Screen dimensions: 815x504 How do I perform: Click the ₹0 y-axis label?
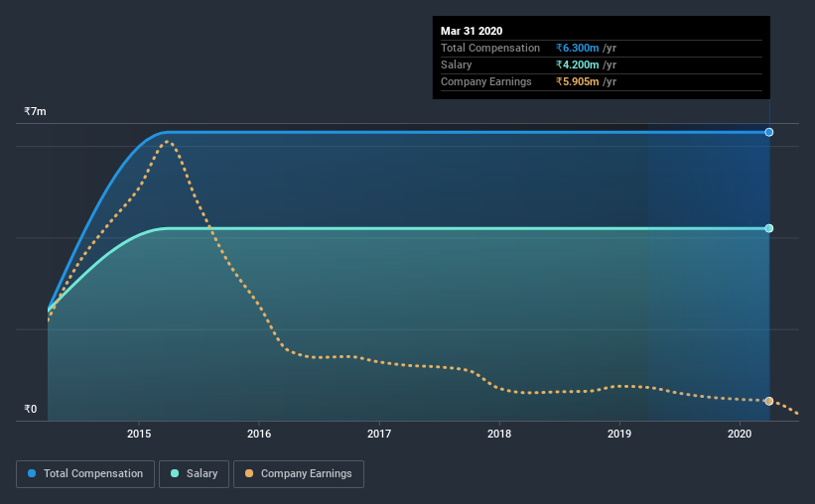[30, 410]
